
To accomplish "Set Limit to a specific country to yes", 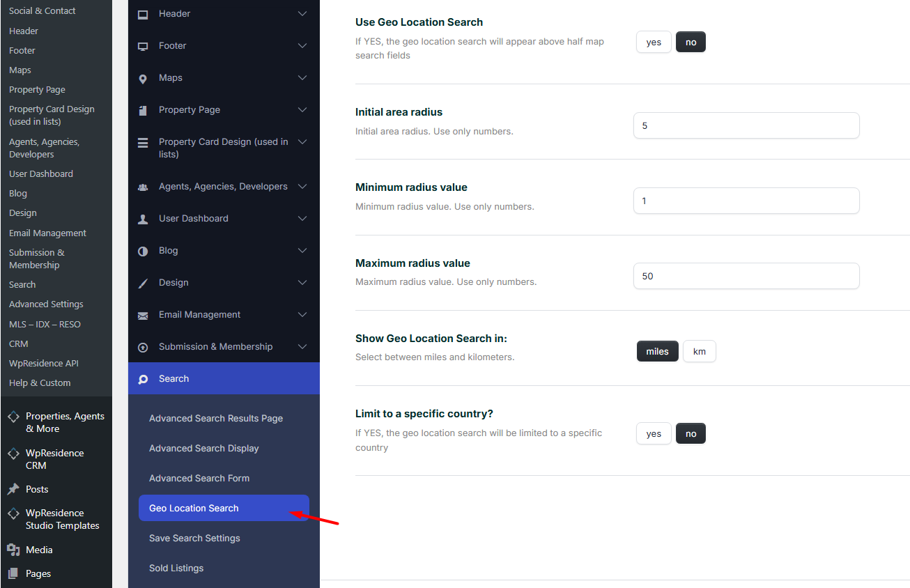I will [x=653, y=434].
